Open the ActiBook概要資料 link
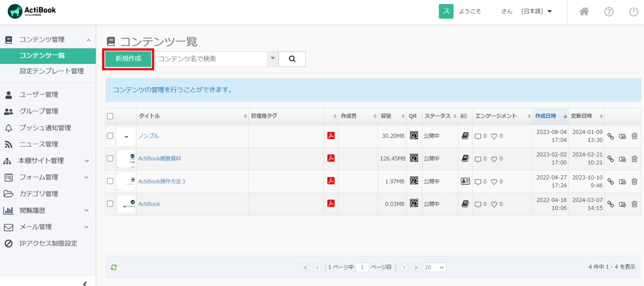 159,158
